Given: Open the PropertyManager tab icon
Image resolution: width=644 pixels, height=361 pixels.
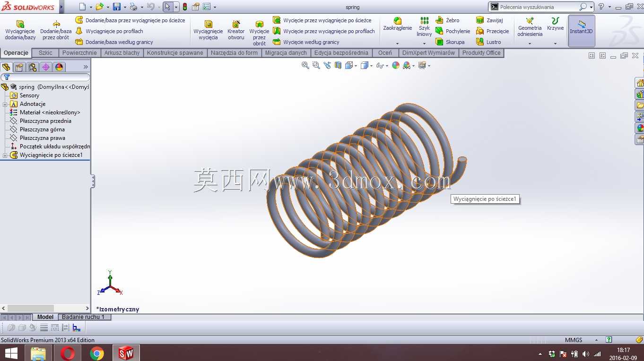Looking at the screenshot, I should coord(19,67).
